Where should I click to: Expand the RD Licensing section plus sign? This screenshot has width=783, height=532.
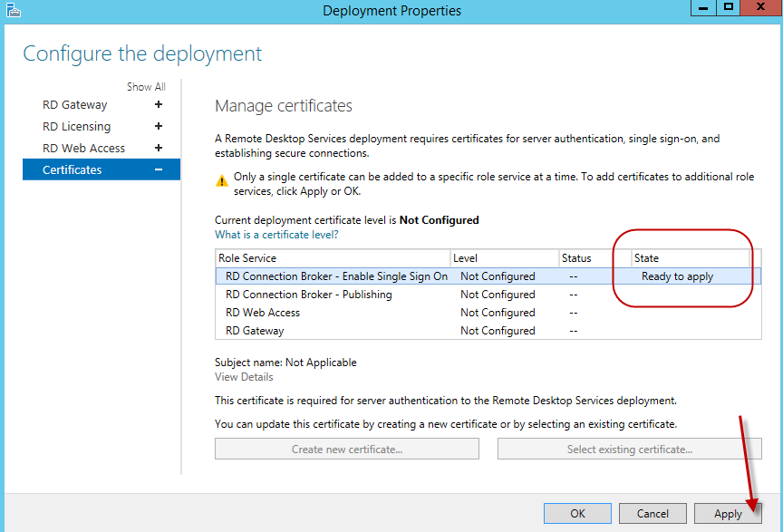point(159,127)
